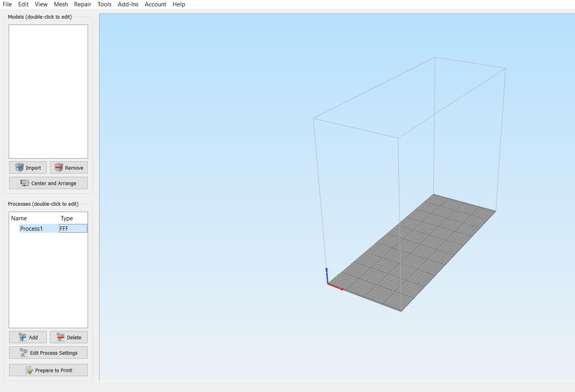Image resolution: width=575 pixels, height=392 pixels.
Task: Open the Account menu
Action: (155, 4)
